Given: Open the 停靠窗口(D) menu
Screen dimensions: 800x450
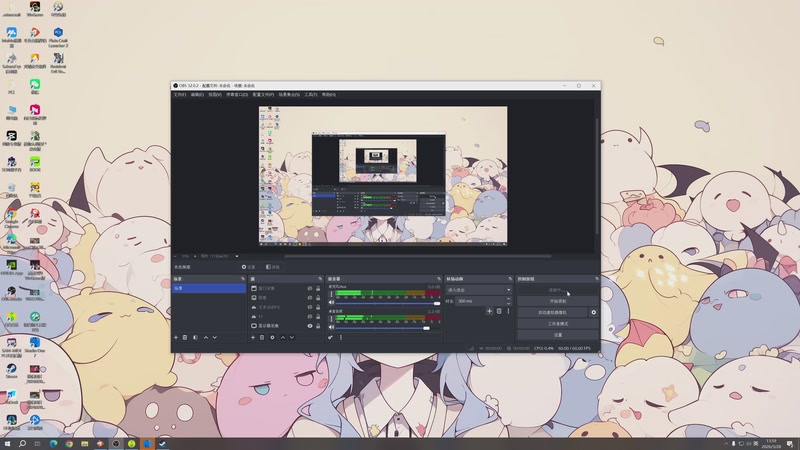Looking at the screenshot, I should pyautogui.click(x=237, y=95).
